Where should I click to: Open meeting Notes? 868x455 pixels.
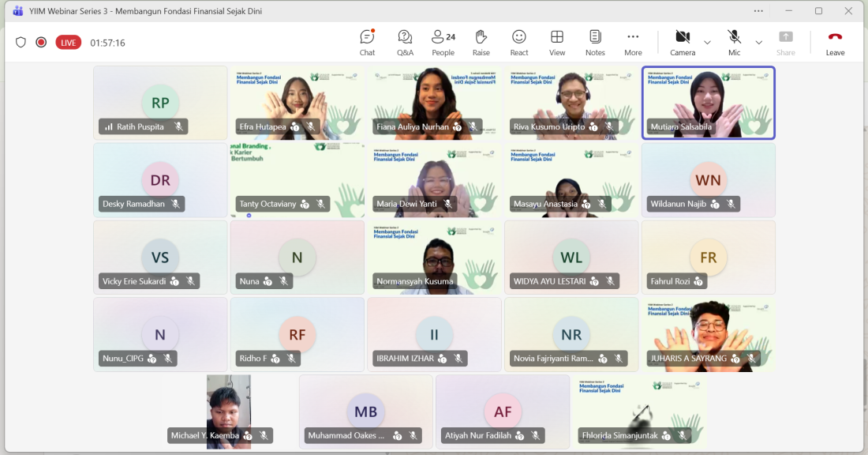coord(595,43)
